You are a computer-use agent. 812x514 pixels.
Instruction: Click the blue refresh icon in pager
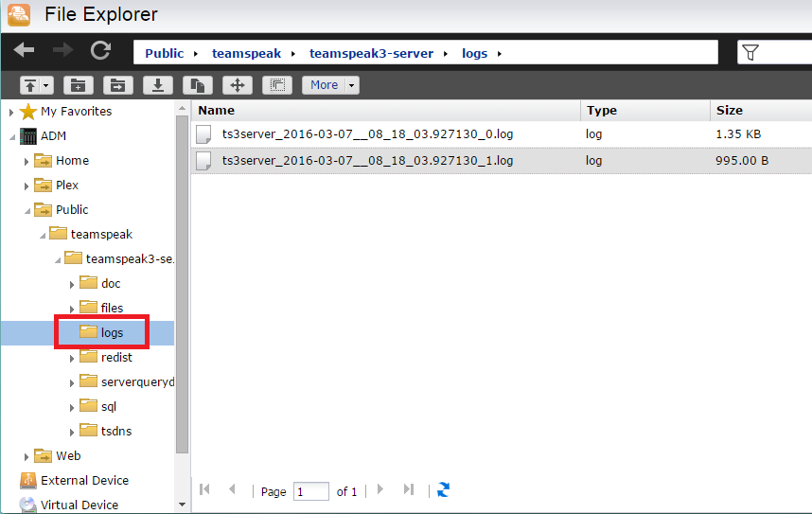click(443, 489)
